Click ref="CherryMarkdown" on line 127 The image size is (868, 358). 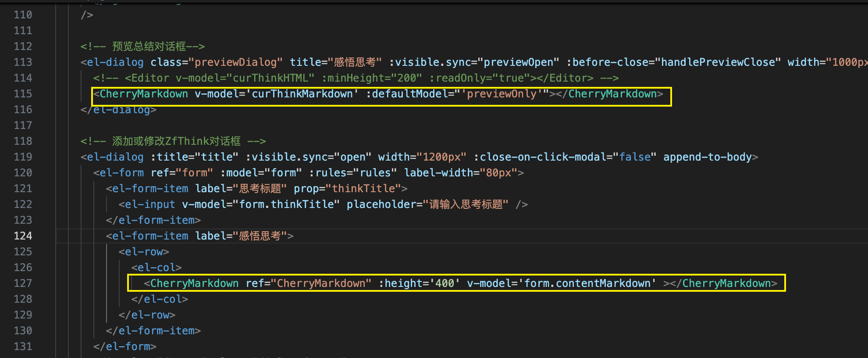309,283
